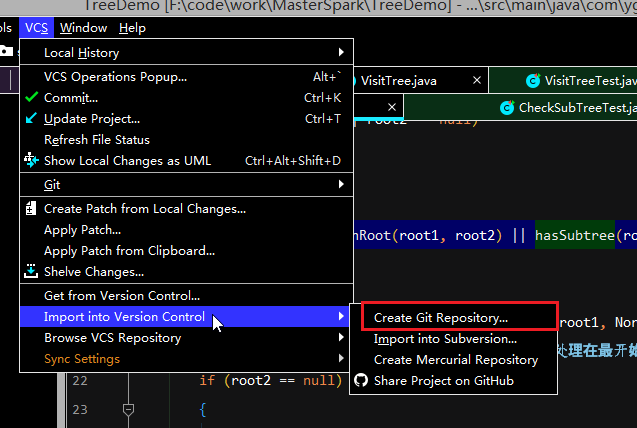The image size is (637, 428).
Task: Open the Help menu
Action: (132, 28)
